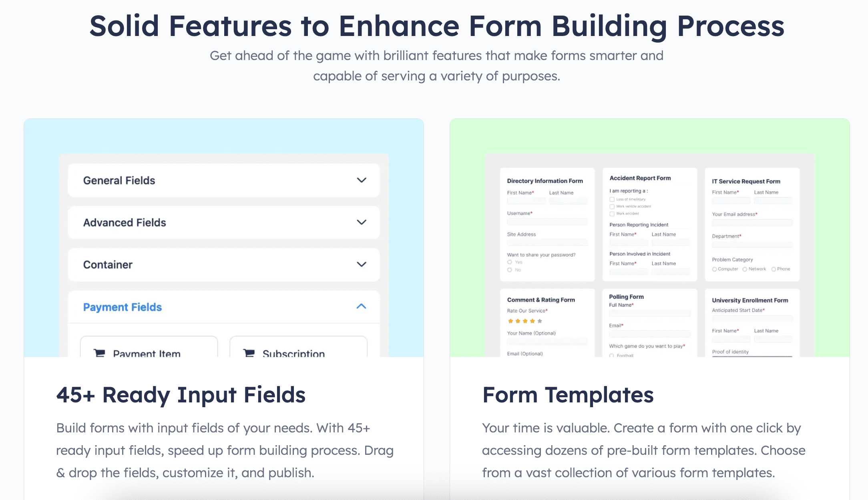Click the Problem Category label
Screen dimensions: 868x500
[x=732, y=260]
